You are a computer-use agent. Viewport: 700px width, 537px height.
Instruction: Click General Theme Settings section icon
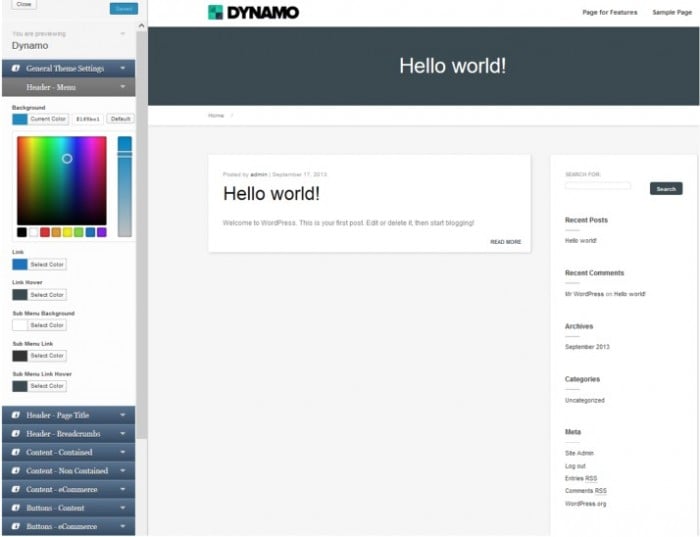[x=16, y=68]
